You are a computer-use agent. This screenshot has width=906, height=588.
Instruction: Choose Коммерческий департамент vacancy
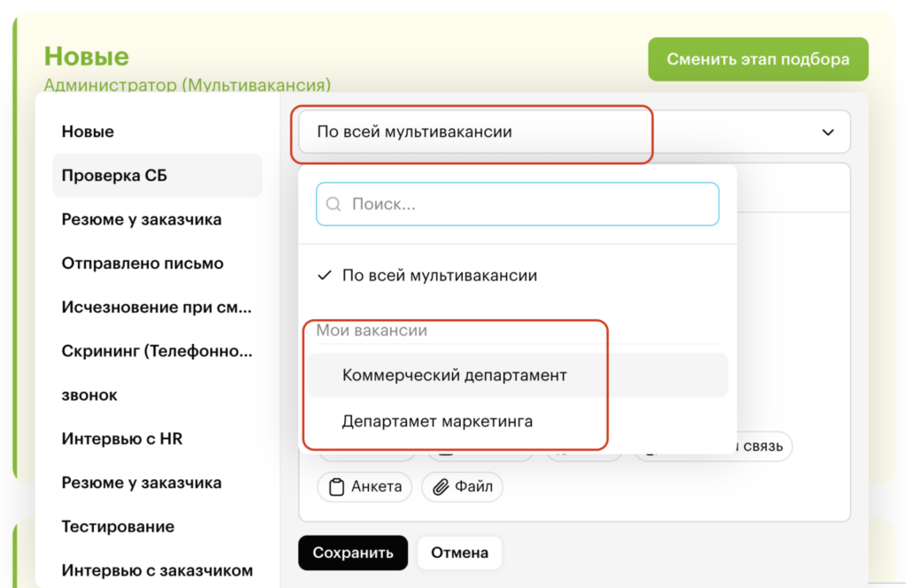click(x=454, y=375)
